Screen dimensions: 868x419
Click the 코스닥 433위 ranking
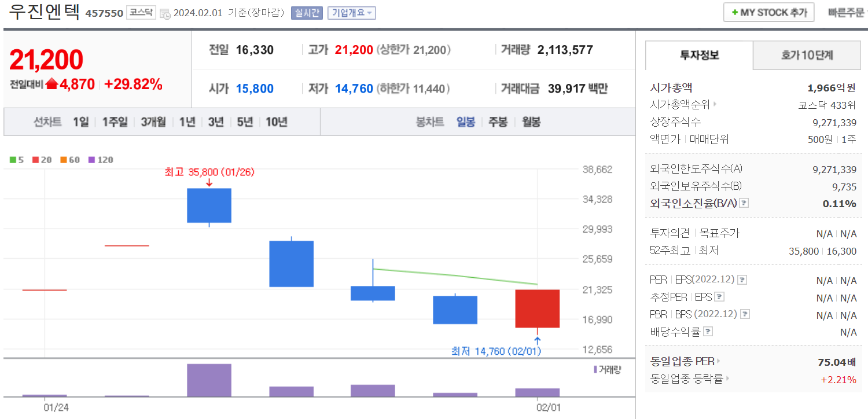[x=826, y=105]
